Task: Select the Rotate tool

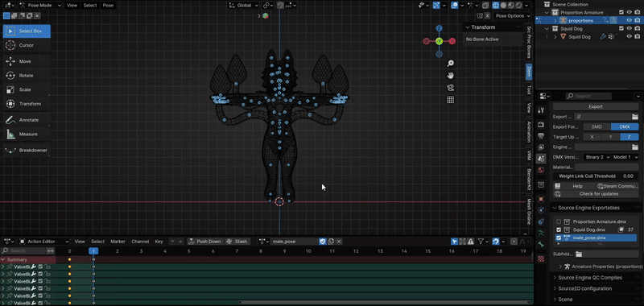Action: click(x=27, y=76)
